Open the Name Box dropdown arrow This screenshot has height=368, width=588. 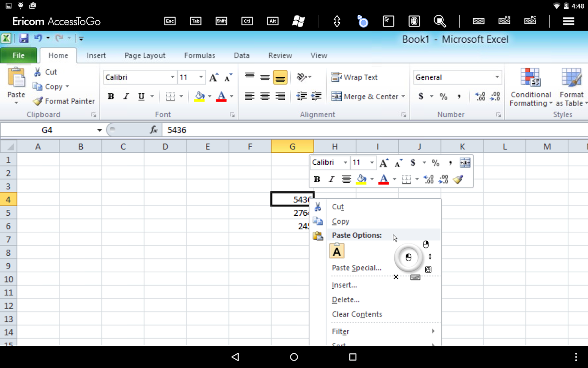99,130
